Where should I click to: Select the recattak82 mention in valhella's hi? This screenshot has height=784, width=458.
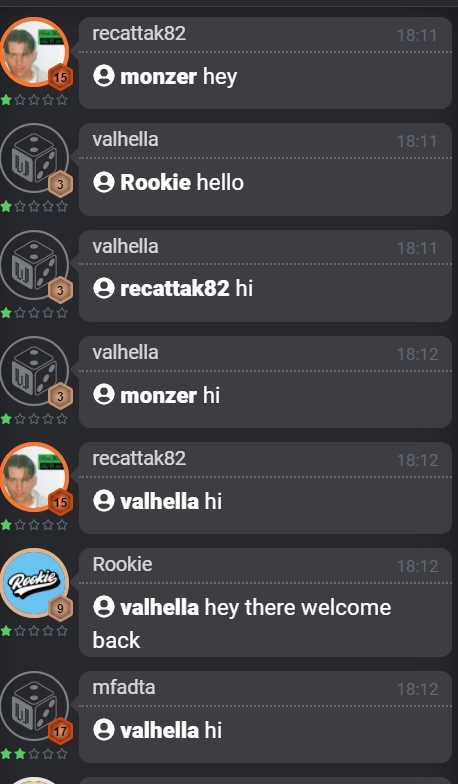[x=174, y=288]
